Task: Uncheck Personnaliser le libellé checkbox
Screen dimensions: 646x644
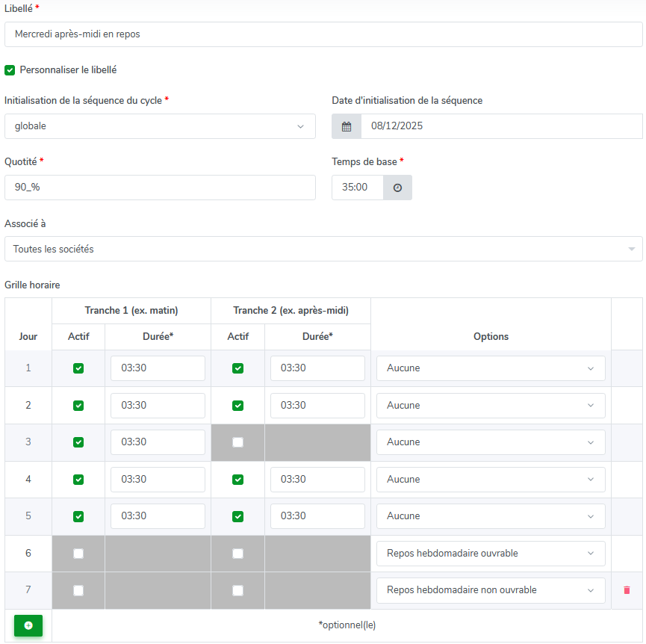Action: pyautogui.click(x=10, y=70)
